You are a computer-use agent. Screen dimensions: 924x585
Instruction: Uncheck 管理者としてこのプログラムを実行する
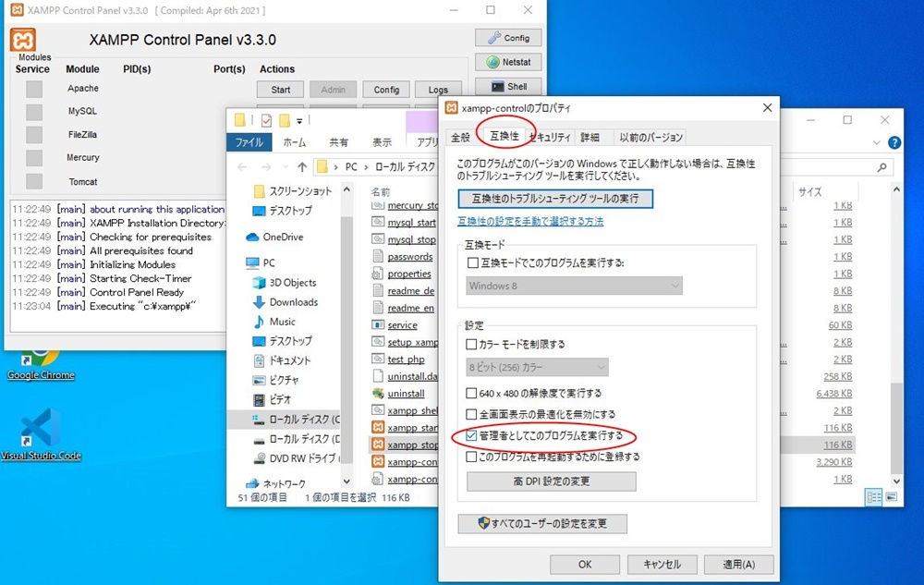471,435
